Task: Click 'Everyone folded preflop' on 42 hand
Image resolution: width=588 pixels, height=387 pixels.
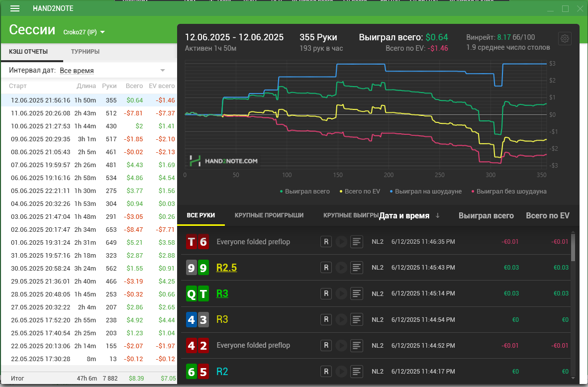Action: [x=253, y=345]
